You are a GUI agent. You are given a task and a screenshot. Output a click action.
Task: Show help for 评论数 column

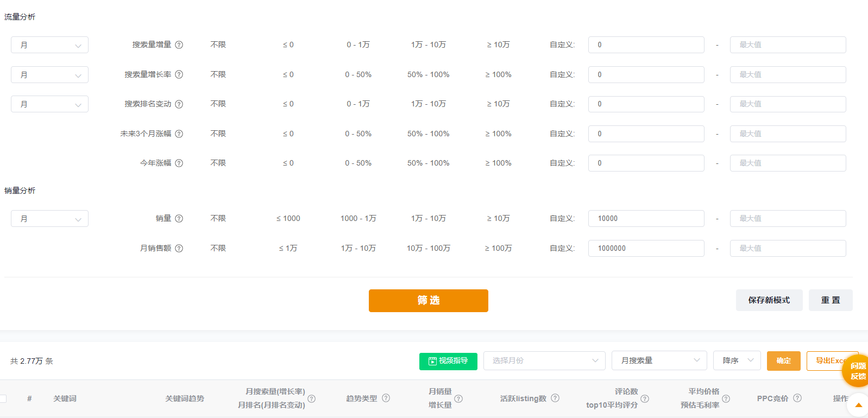click(x=645, y=398)
